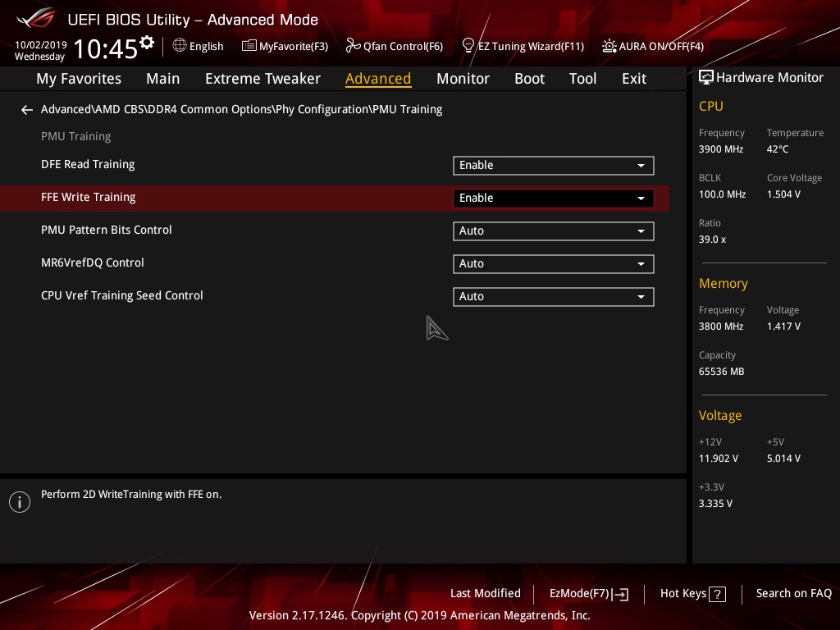Click the Qfan Control fan icon
840x630 pixels.
[x=353, y=46]
